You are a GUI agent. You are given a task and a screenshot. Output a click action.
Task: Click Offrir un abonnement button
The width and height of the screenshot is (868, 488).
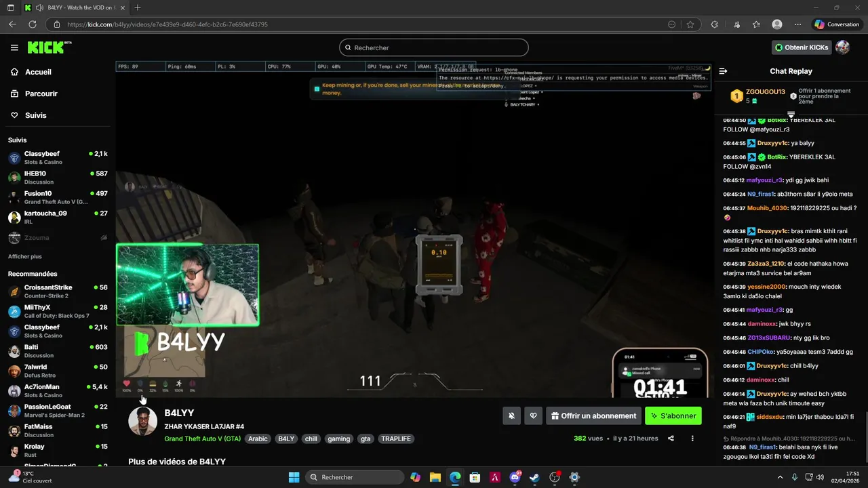tap(594, 415)
